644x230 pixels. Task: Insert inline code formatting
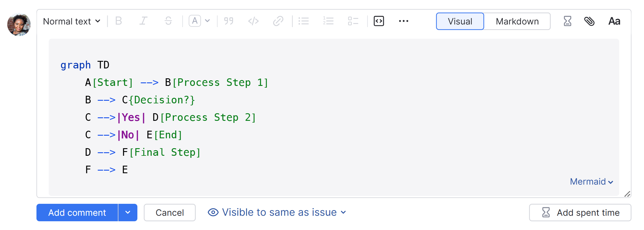point(253,21)
